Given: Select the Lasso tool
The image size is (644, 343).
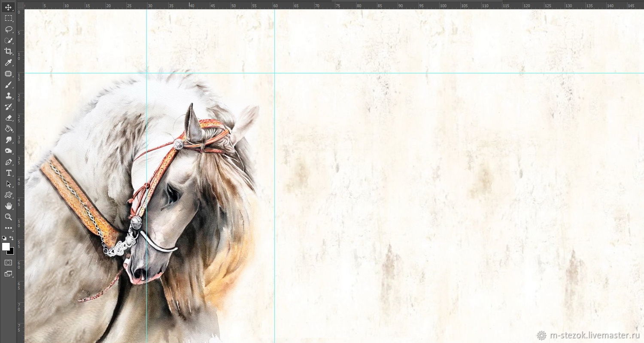Looking at the screenshot, I should [x=8, y=29].
